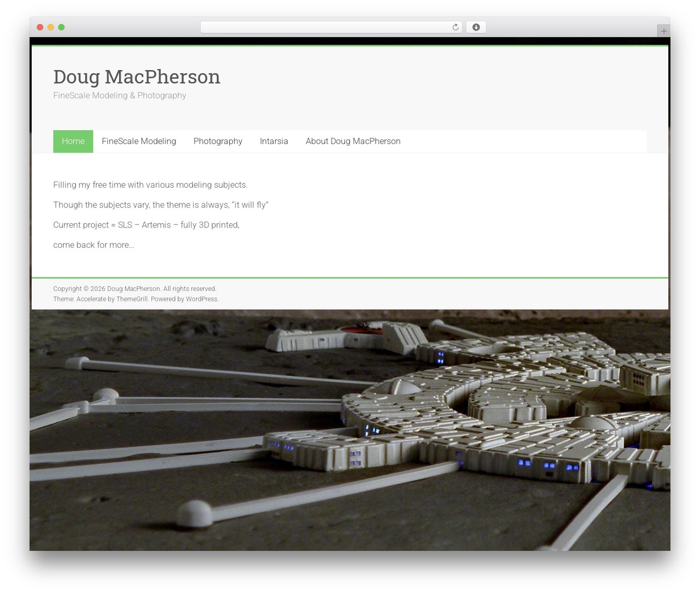Image resolution: width=700 pixels, height=593 pixels.
Task: Click the 'come back for more…' text
Action: (94, 245)
